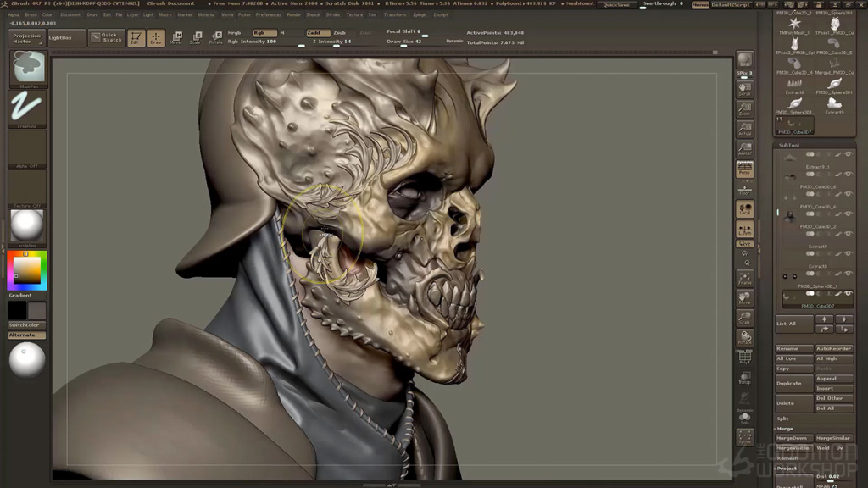Select the Rotate icon in top toolbar
The width and height of the screenshot is (868, 488).
(x=216, y=37)
